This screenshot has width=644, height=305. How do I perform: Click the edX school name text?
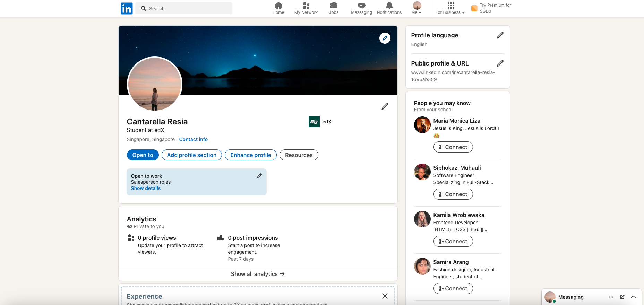point(327,122)
